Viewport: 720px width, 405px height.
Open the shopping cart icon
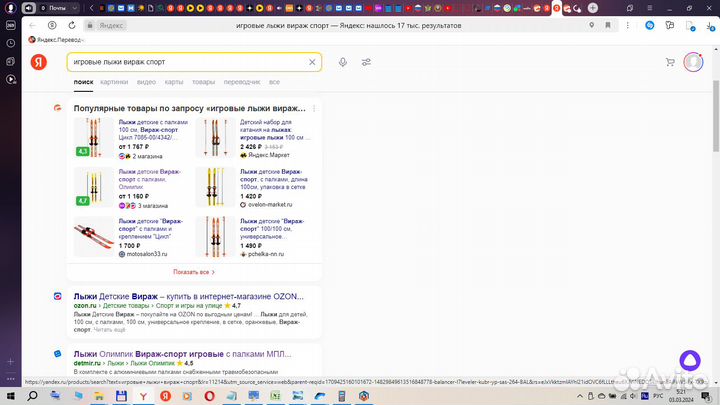(x=670, y=62)
